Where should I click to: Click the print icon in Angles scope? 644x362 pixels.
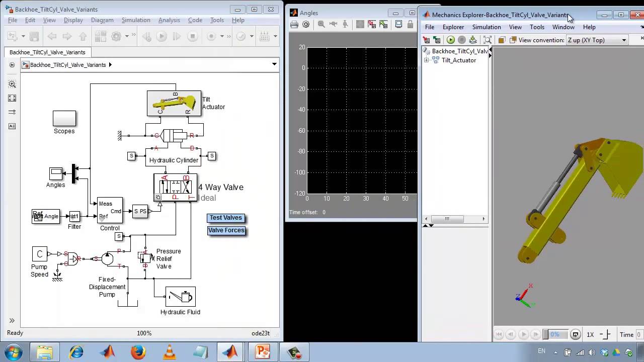(x=294, y=24)
